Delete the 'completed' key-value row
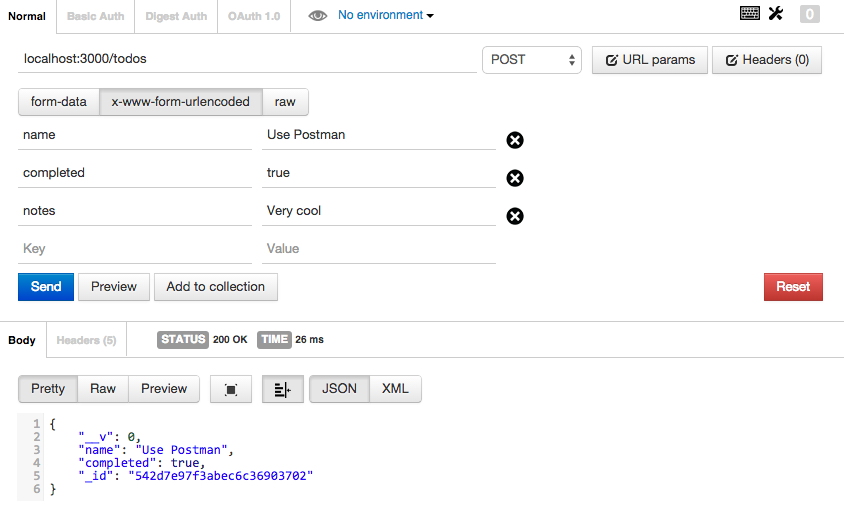844x525 pixels. point(515,178)
